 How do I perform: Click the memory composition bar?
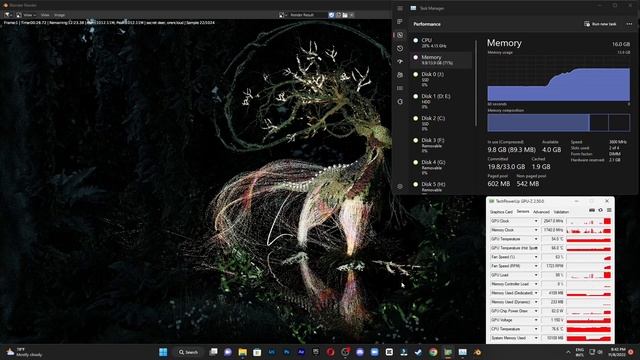click(558, 122)
